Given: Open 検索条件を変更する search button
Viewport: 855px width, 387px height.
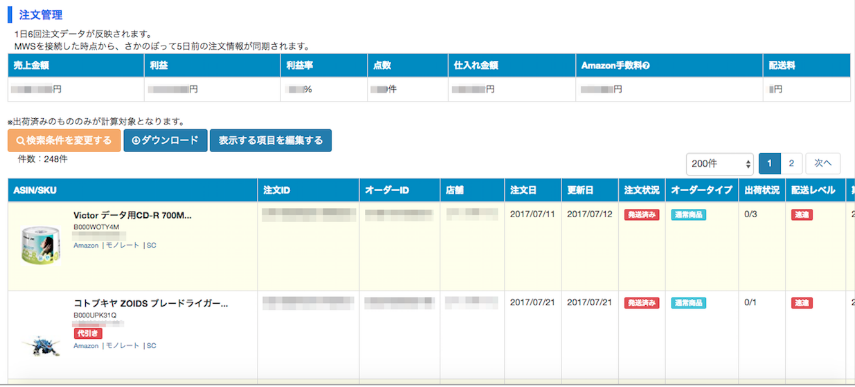Looking at the screenshot, I should click(64, 141).
